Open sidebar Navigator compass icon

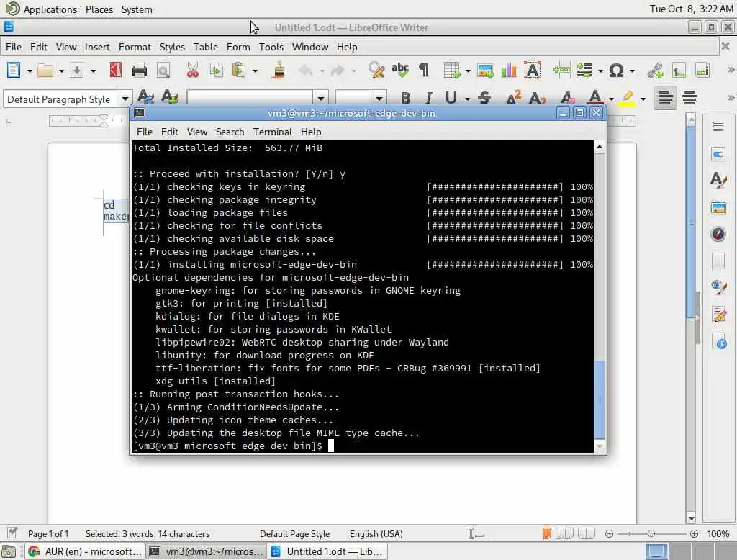(x=718, y=234)
